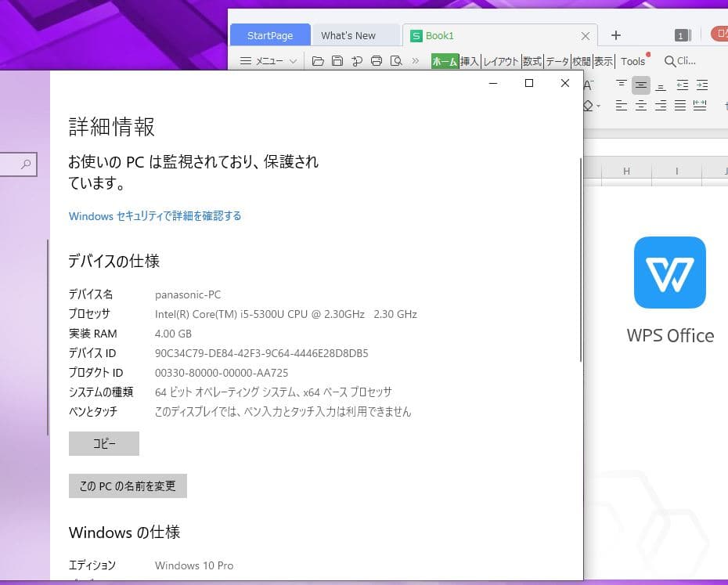
Task: Click the 4.00 GB RAM value
Action: [x=173, y=334]
